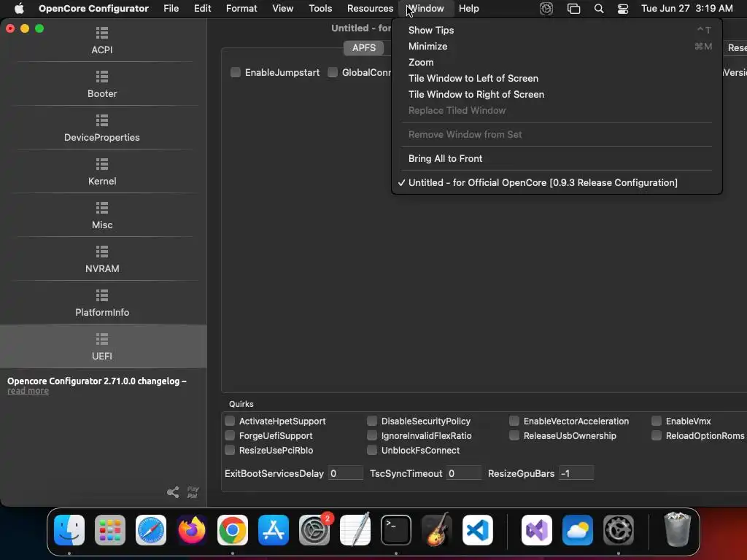Launch Firefox from the Dock
This screenshot has width=747, height=560.
pyautogui.click(x=192, y=530)
